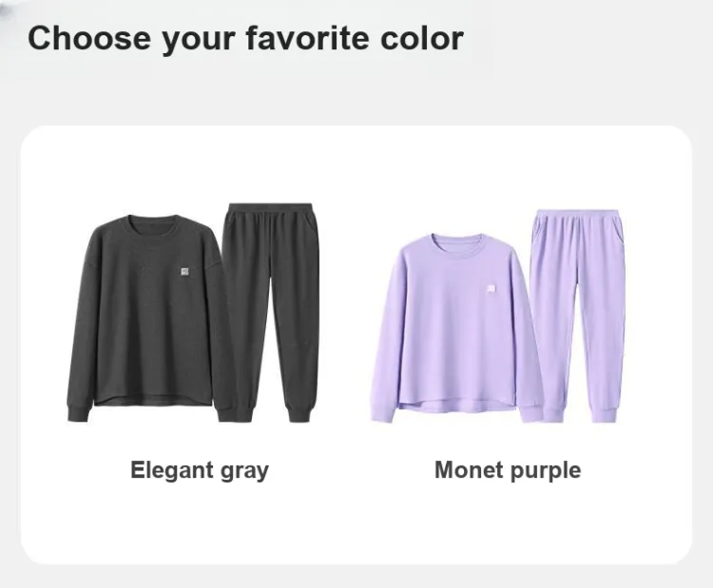Click the gray sweatshirt bottom hem
Viewport: 713px width, 588px height.
(154, 400)
